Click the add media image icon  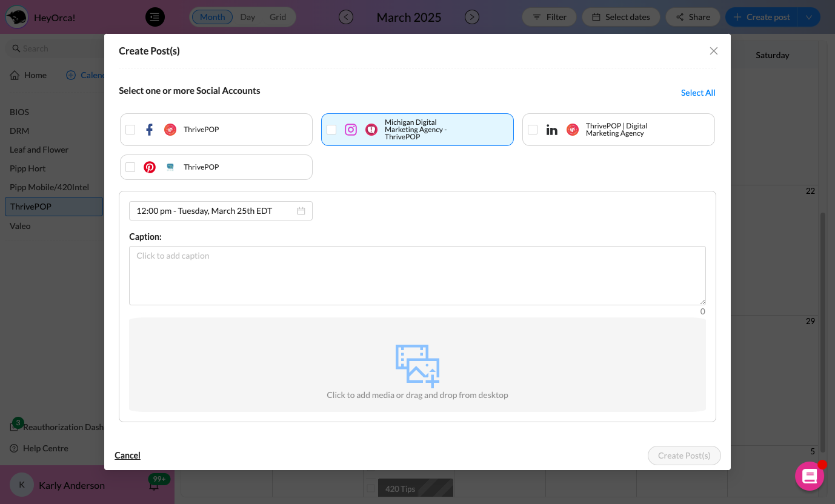[x=417, y=366]
